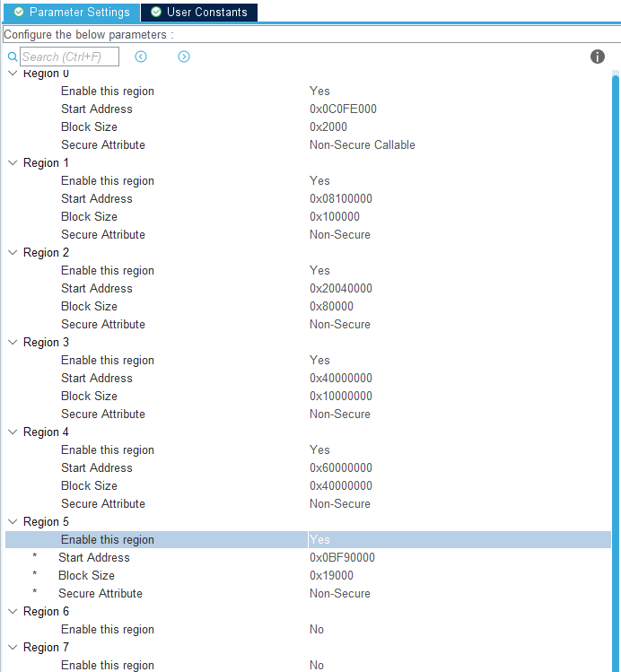
Task: Go to next search result arrow
Action: tap(184, 57)
